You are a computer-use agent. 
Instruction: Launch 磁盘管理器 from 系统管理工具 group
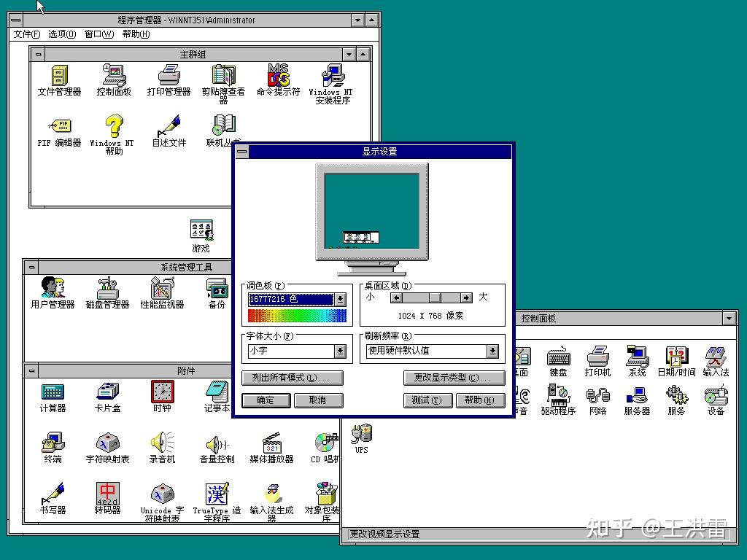pos(107,289)
